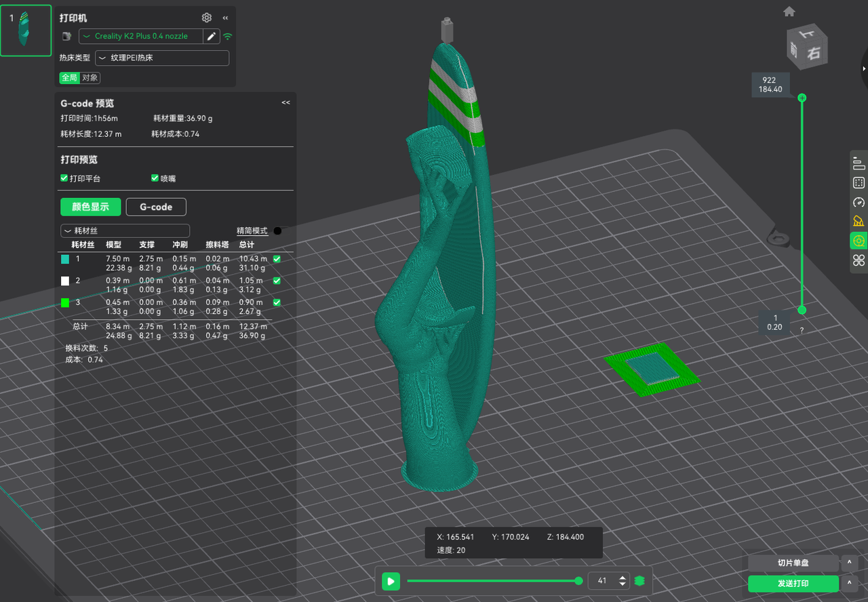Switch to the 对象 tab
This screenshot has height=602, width=868.
pos(90,78)
